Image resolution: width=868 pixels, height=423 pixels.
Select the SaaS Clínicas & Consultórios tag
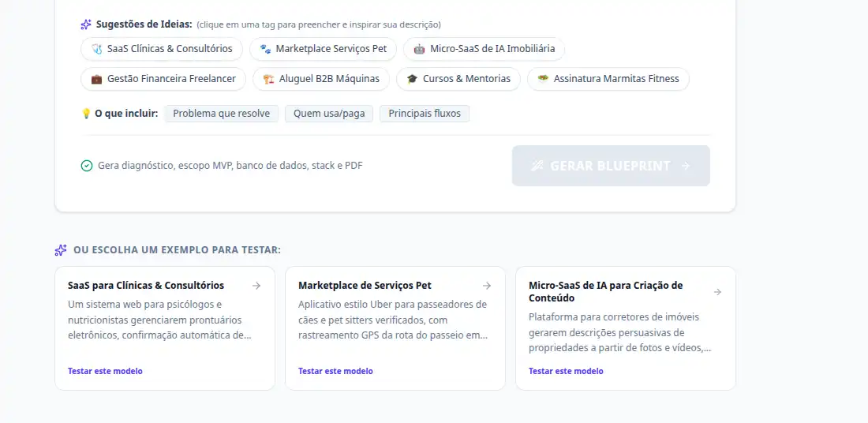(162, 49)
